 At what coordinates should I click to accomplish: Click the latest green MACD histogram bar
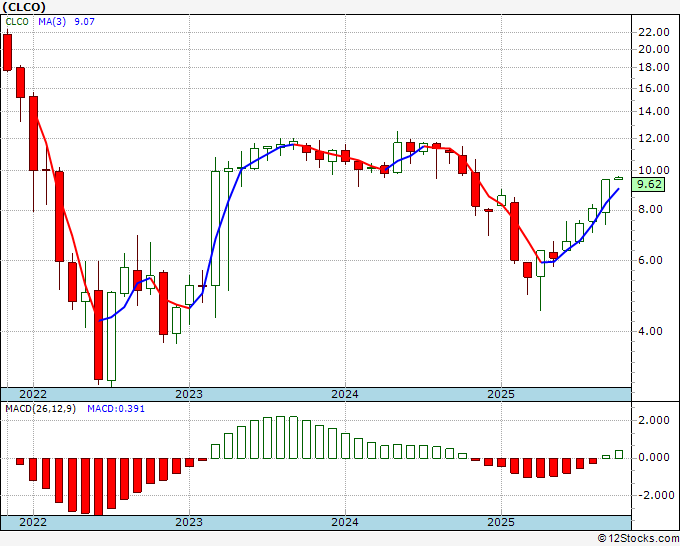click(x=619, y=454)
